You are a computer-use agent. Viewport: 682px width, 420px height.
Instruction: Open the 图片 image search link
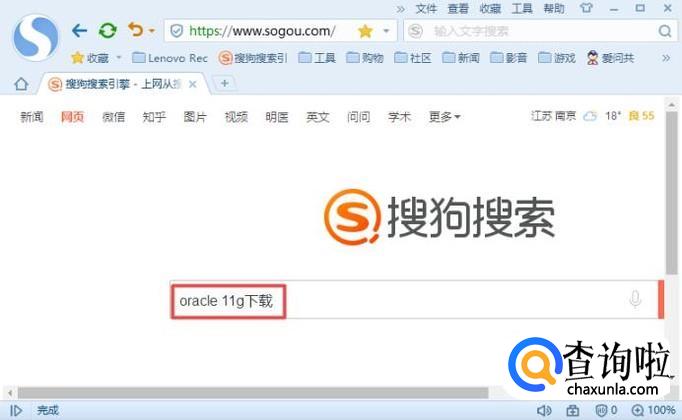tap(195, 117)
